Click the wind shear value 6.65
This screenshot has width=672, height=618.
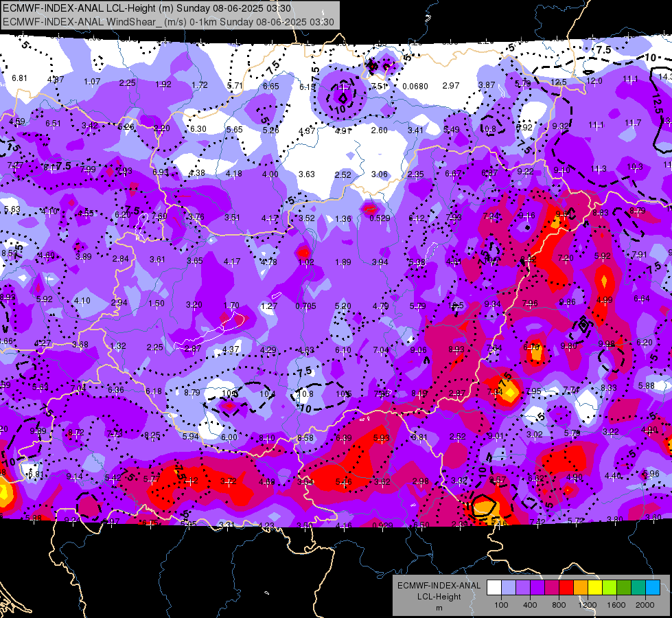pyautogui.click(x=271, y=87)
